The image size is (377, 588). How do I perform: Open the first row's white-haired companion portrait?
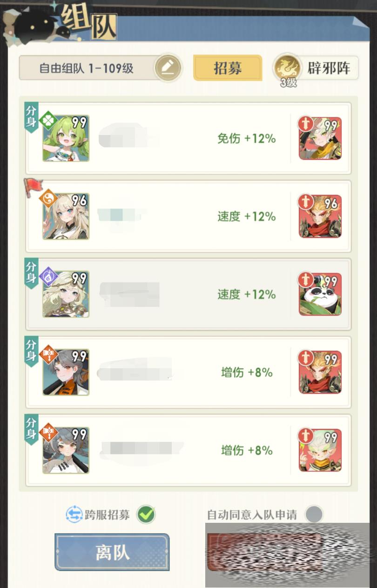320,138
